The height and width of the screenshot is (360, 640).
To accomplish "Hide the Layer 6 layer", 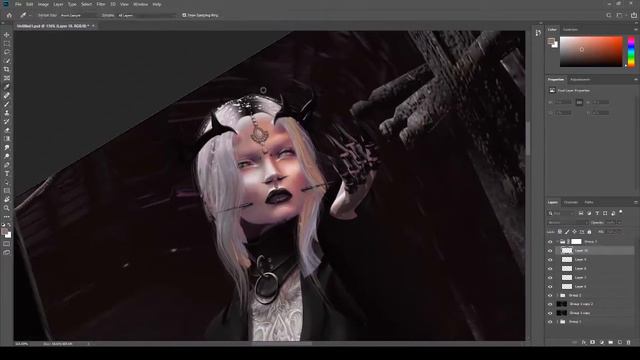I will coord(550,287).
